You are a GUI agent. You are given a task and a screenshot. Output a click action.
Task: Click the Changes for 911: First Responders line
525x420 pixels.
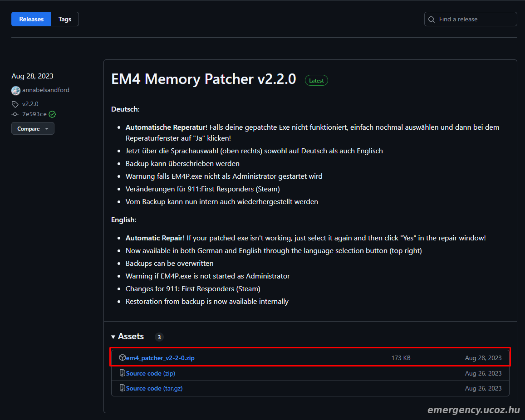(193, 289)
